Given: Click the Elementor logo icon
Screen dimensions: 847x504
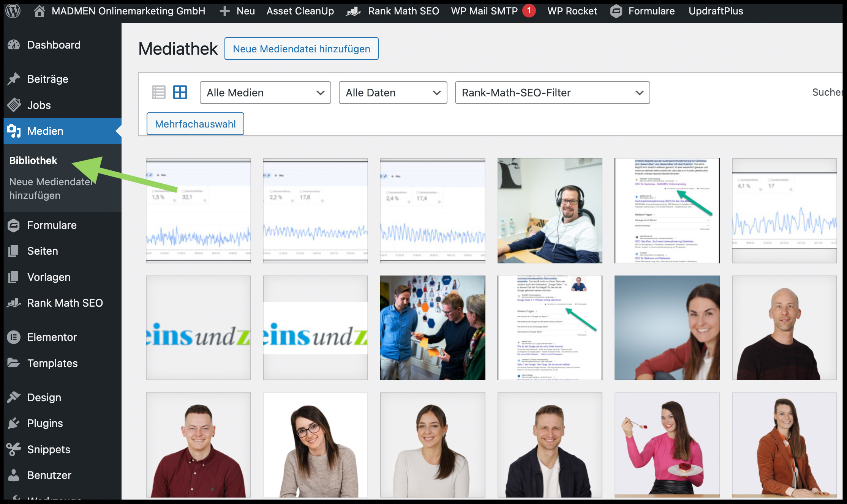Looking at the screenshot, I should pyautogui.click(x=14, y=337).
